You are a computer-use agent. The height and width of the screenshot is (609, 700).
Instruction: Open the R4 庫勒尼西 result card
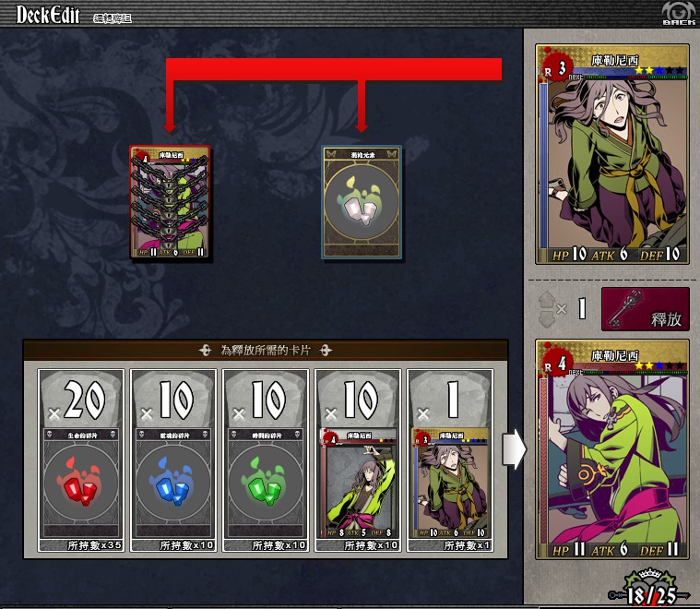pyautogui.click(x=612, y=449)
